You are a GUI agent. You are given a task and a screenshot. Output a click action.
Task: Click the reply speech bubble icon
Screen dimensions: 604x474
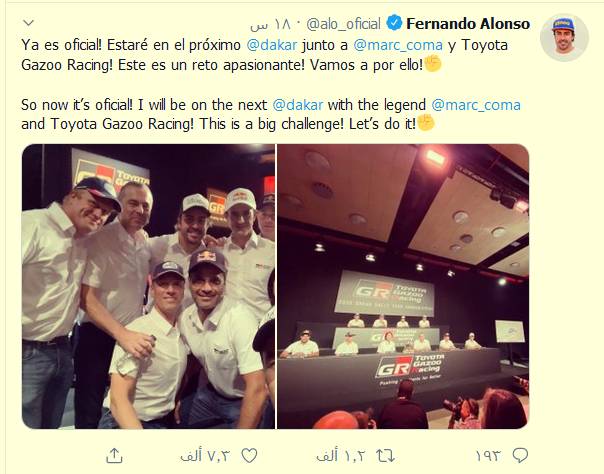coord(520,456)
